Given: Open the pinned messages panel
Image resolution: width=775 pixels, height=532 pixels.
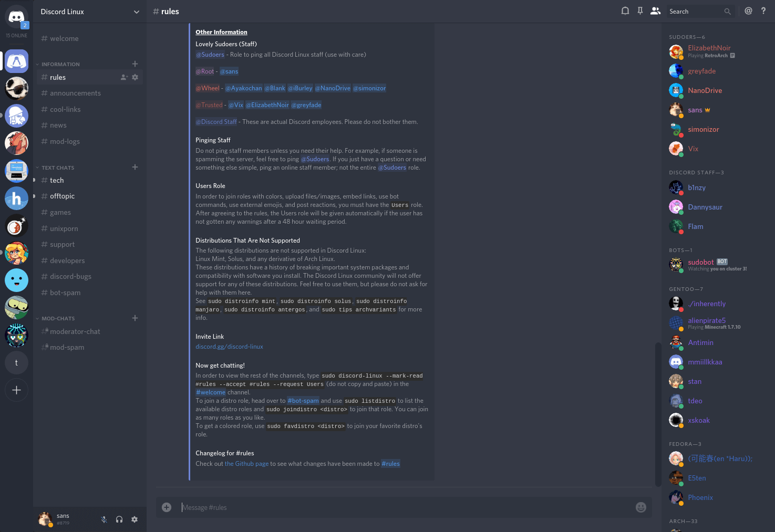Looking at the screenshot, I should (640, 11).
